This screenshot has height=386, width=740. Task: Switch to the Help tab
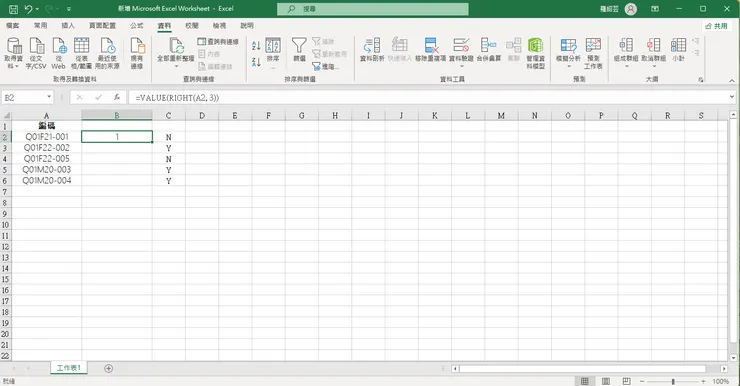(x=247, y=25)
